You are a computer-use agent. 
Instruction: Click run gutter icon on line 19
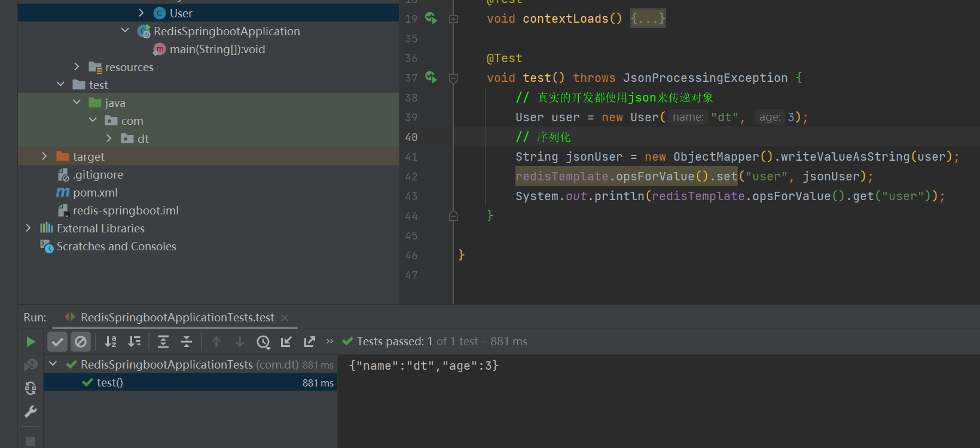[x=431, y=18]
